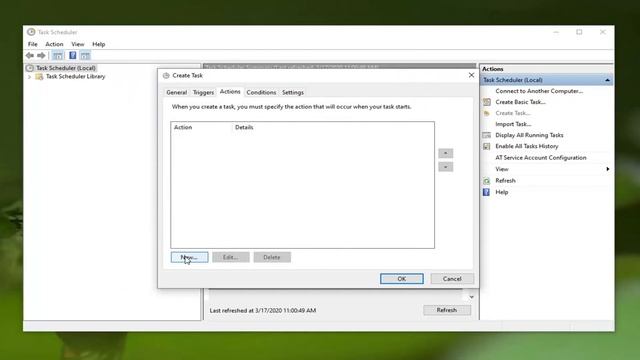Click the Create Task... entry in Actions pane
The image size is (640, 360).
pos(513,113)
